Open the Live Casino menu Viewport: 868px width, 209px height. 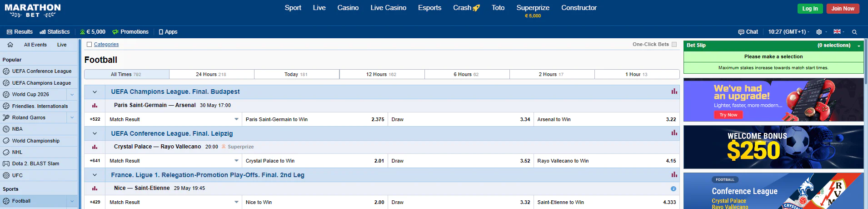coord(388,8)
